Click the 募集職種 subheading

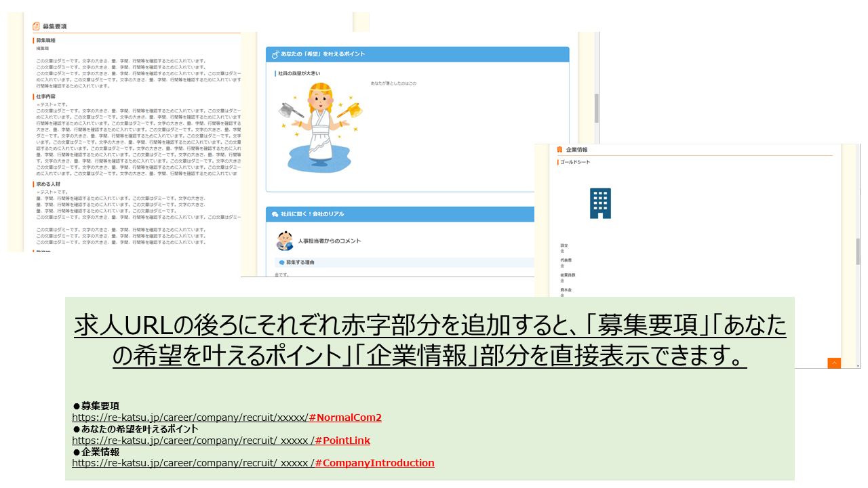click(x=46, y=41)
